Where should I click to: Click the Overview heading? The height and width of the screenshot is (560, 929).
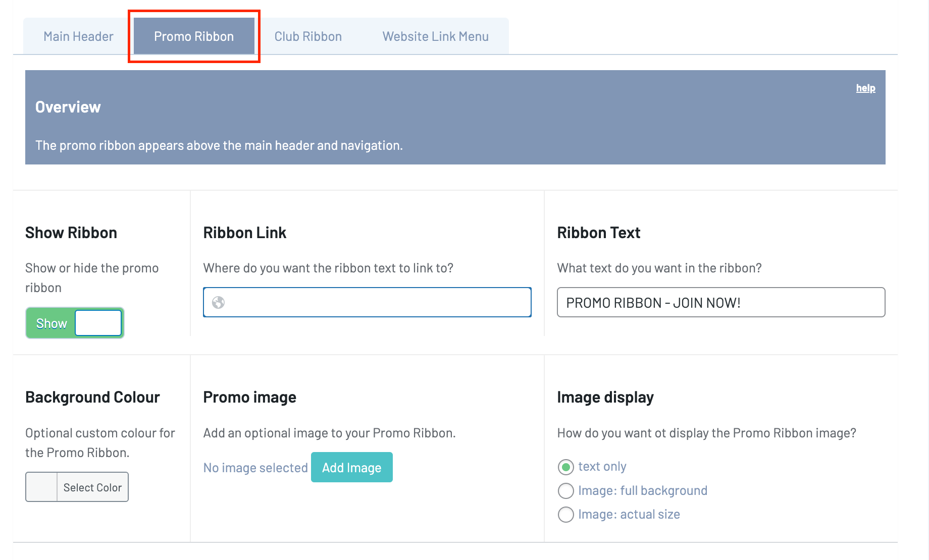click(x=68, y=107)
